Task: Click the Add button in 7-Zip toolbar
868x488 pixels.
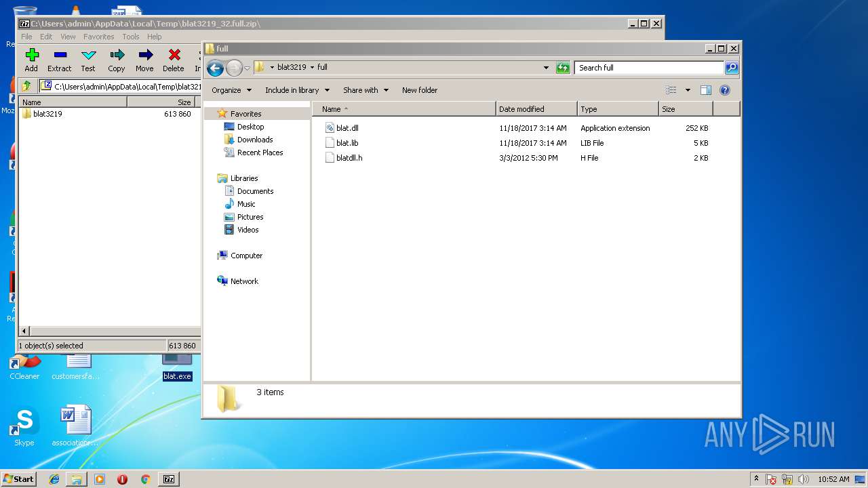Action: pos(31,60)
